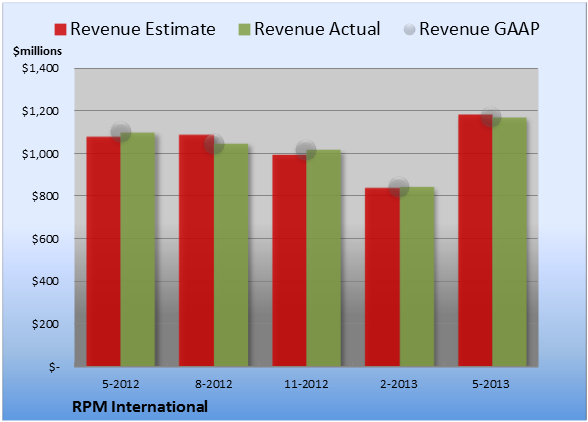Click the '2-2013' quarter label
The width and height of the screenshot is (588, 422).
(x=399, y=384)
